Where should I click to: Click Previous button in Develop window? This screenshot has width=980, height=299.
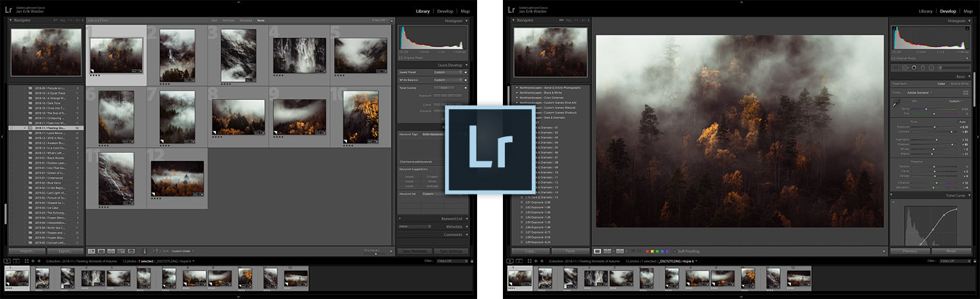pyautogui.click(x=910, y=251)
